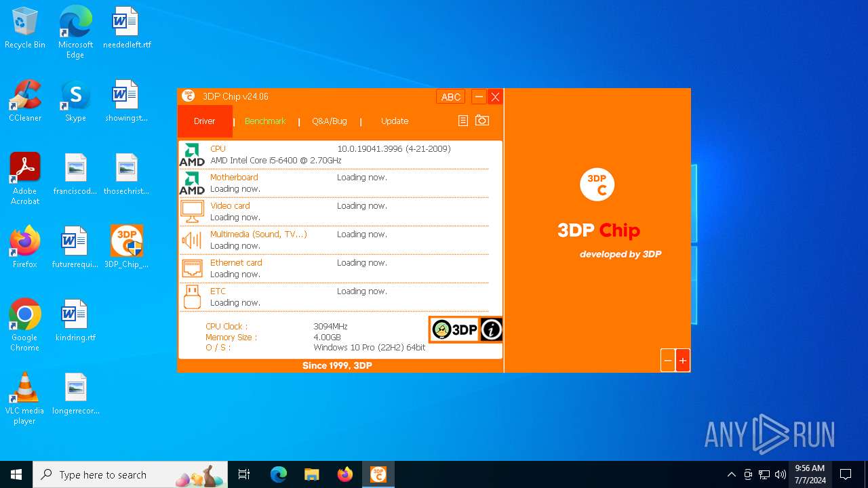Select the thosechrist... image file

127,175
